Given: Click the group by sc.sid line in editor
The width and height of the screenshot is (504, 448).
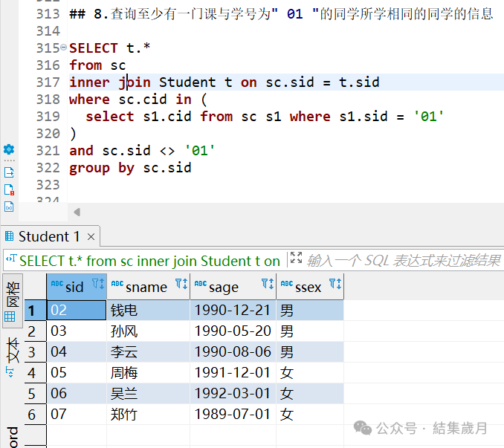Looking at the screenshot, I should click(130, 168).
